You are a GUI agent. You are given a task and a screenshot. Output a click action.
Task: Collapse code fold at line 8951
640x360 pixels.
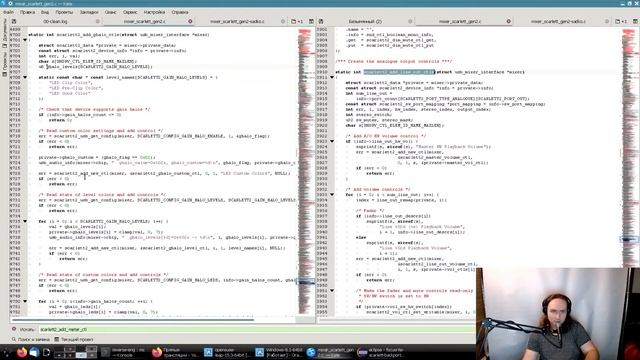coord(332,291)
